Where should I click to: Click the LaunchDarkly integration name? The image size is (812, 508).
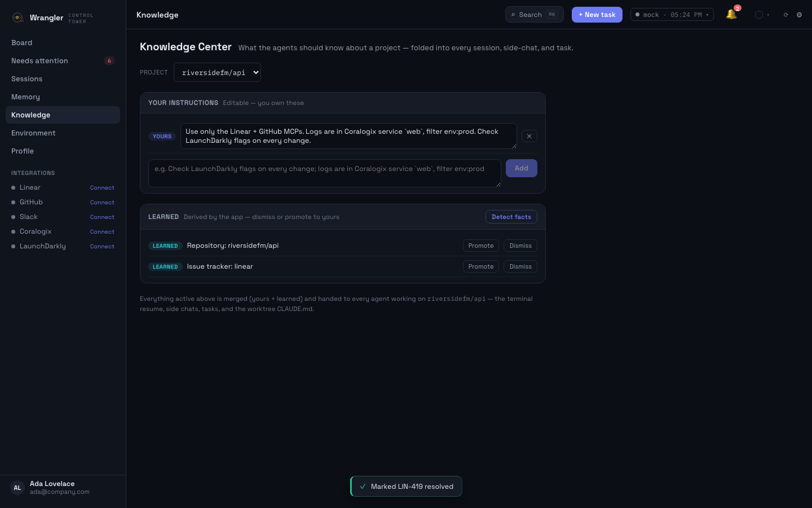43,246
